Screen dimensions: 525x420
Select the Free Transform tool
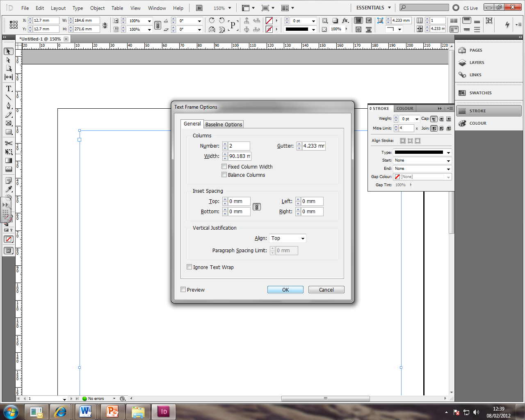(8, 152)
